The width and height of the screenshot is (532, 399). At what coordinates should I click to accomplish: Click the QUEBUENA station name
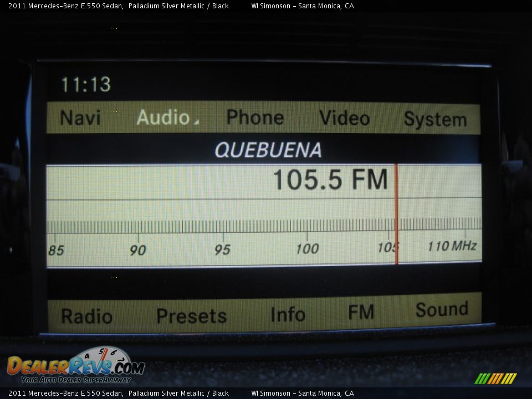[268, 150]
